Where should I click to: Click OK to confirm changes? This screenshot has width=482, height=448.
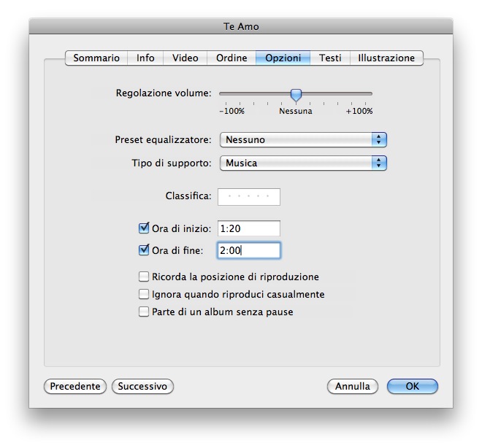(x=413, y=387)
